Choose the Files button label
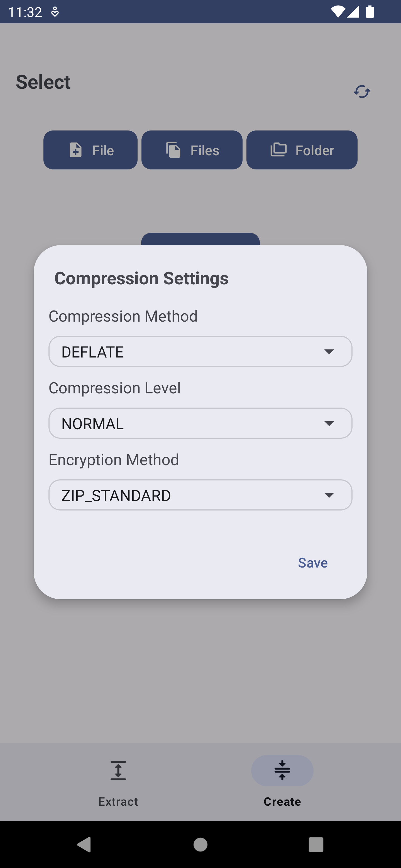 point(205,150)
